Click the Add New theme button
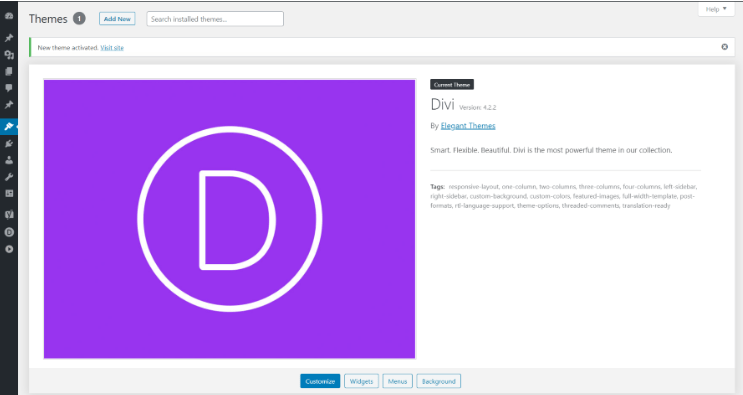Image resolution: width=743 pixels, height=395 pixels. [x=117, y=19]
